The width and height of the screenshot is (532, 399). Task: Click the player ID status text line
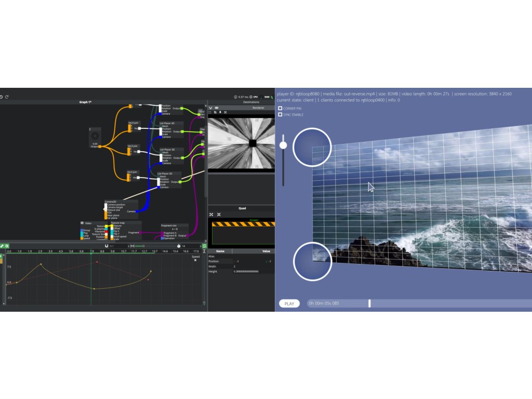[x=394, y=94]
